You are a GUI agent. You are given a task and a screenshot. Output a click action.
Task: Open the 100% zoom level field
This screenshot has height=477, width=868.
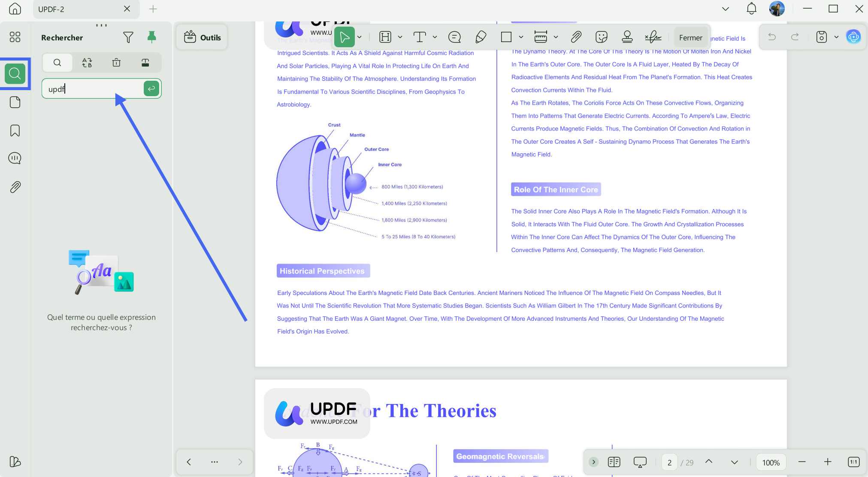point(771,462)
